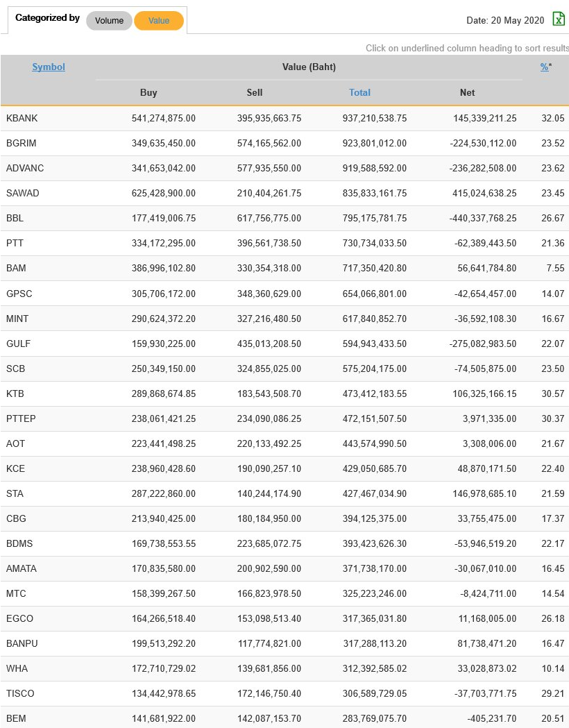This screenshot has width=569, height=728.
Task: Select the BGRIM row
Action: point(22,144)
